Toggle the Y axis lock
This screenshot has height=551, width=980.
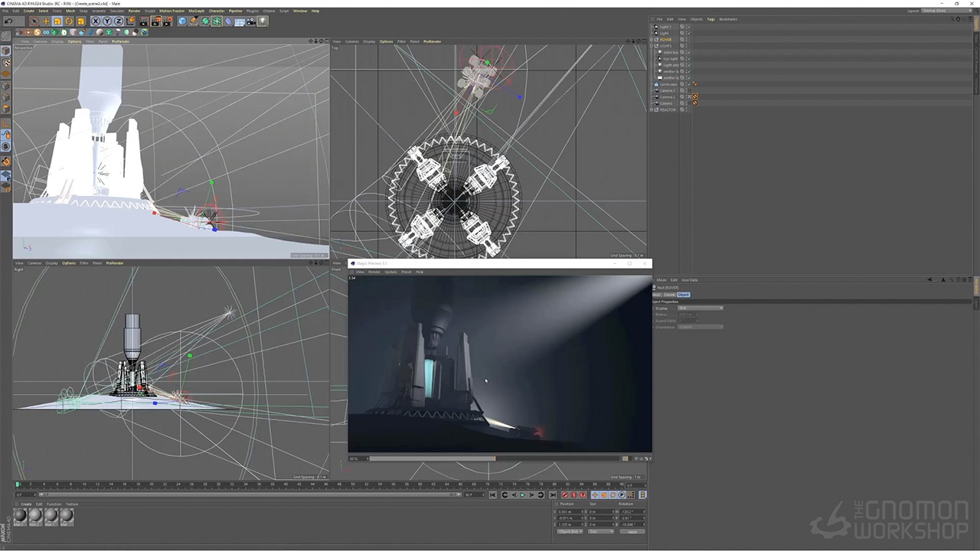point(107,21)
